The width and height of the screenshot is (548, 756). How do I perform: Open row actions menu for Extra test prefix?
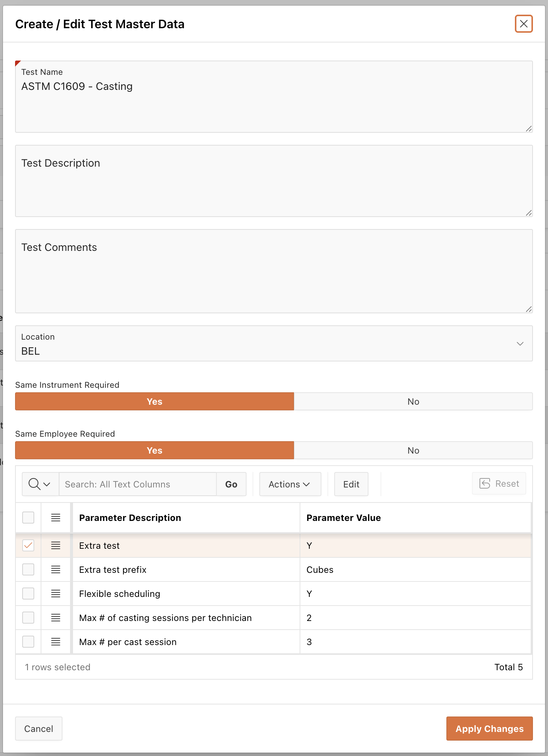[56, 569]
